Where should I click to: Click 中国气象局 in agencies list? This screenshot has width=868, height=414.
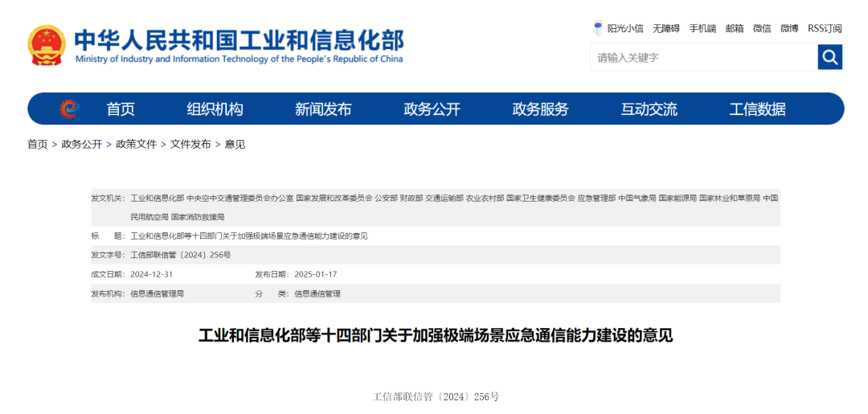coord(637,198)
